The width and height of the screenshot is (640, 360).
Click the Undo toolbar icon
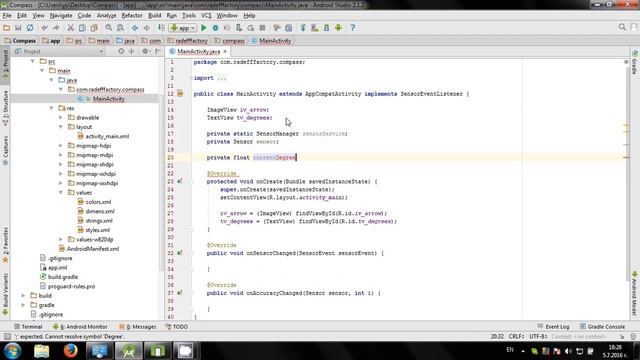click(44, 28)
